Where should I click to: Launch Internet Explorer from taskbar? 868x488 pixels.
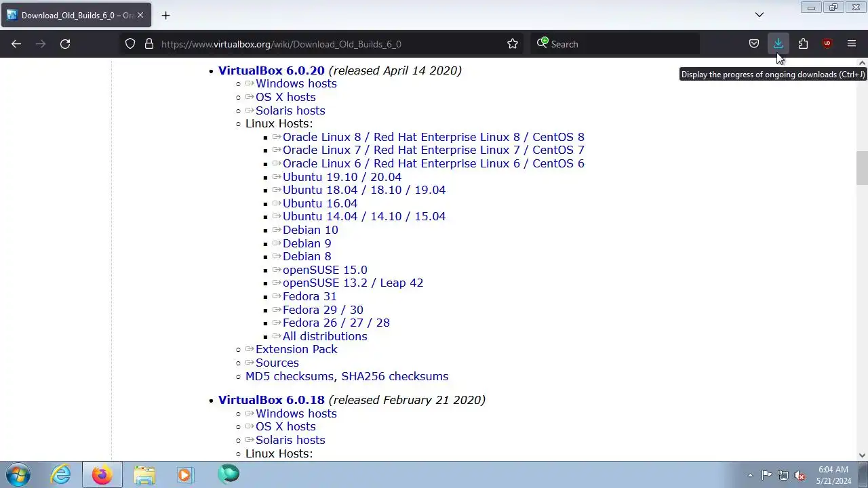tap(61, 474)
